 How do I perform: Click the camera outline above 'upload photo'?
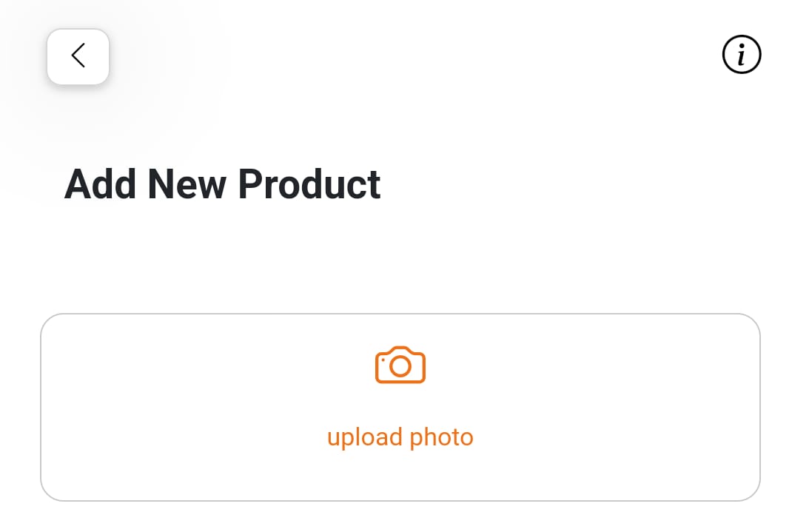(x=400, y=365)
